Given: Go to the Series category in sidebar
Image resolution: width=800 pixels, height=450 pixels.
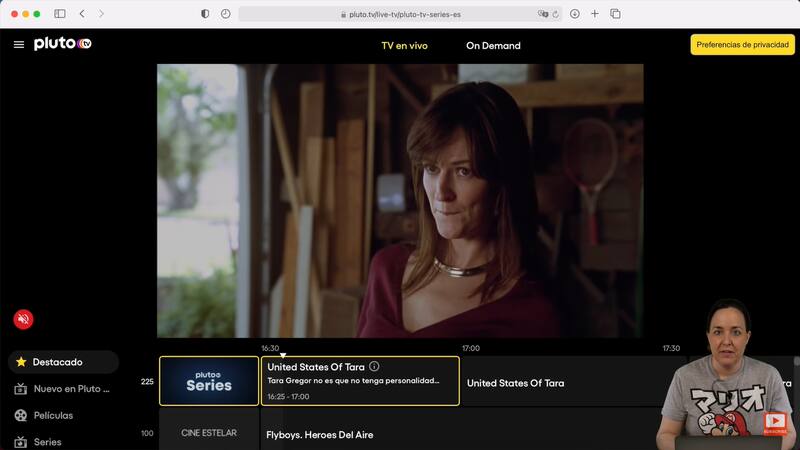Looking at the screenshot, I should [x=46, y=441].
